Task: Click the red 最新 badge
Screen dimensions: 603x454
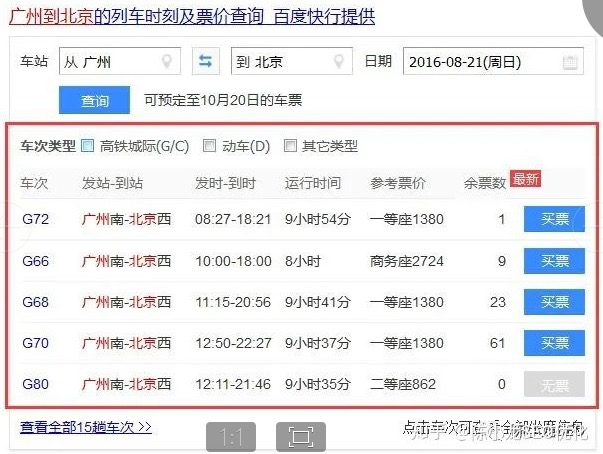Action: coord(526,179)
